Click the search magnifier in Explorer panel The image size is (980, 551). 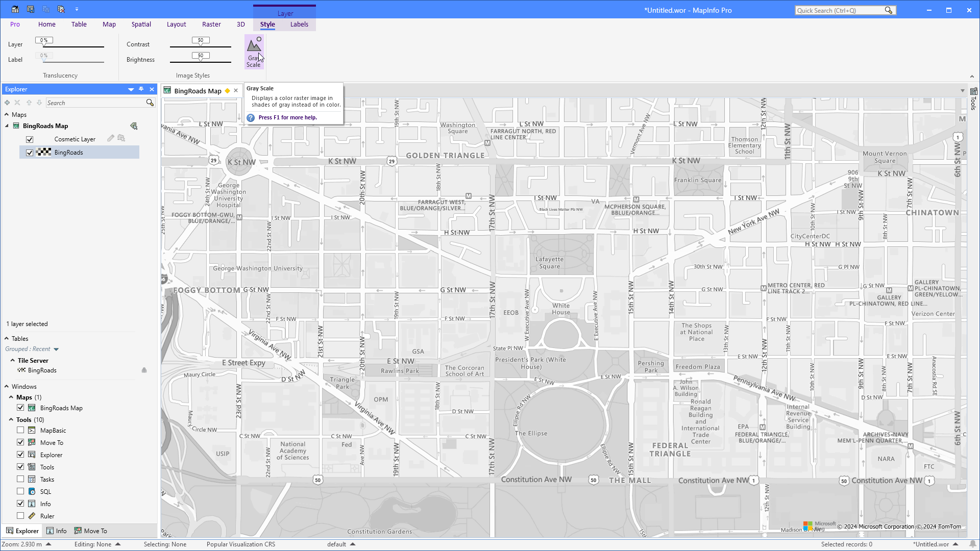pyautogui.click(x=150, y=103)
